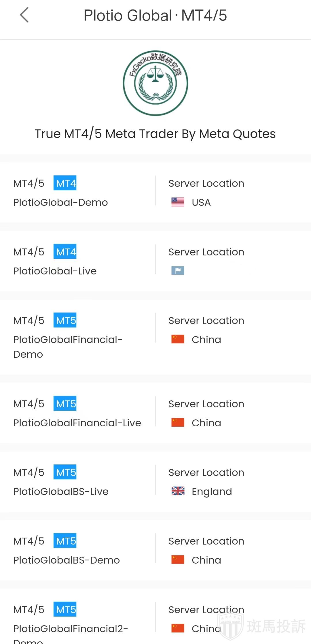This screenshot has width=311, height=644.
Task: Click the England Union Jack flag
Action: [x=178, y=491]
